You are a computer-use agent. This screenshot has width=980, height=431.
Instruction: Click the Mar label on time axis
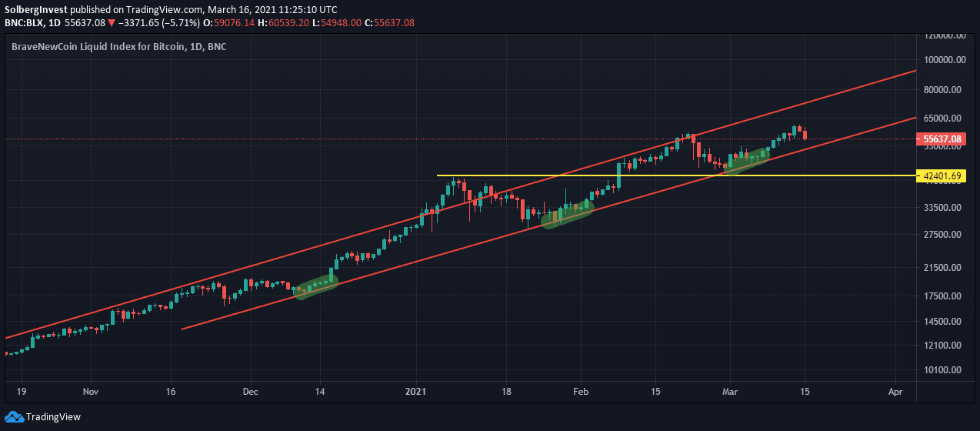tap(729, 392)
